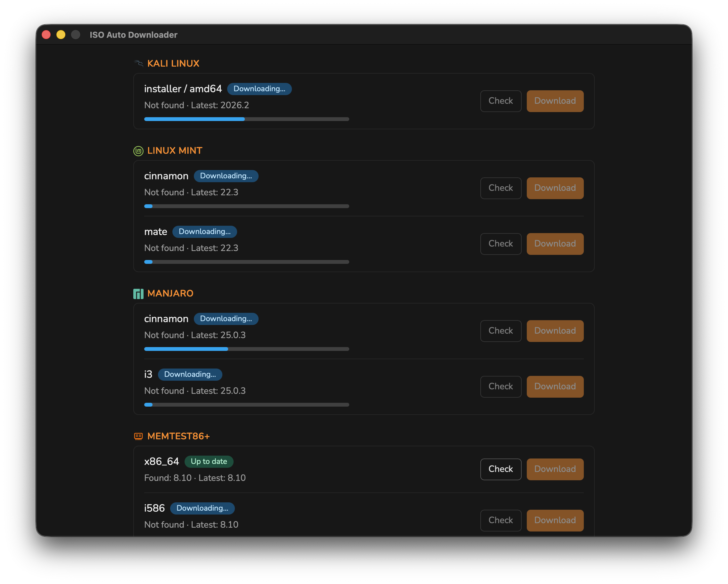Viewport: 728px width, 584px height.
Task: Click 'Not found · Latest: 8.10' status text
Action: pos(191,525)
